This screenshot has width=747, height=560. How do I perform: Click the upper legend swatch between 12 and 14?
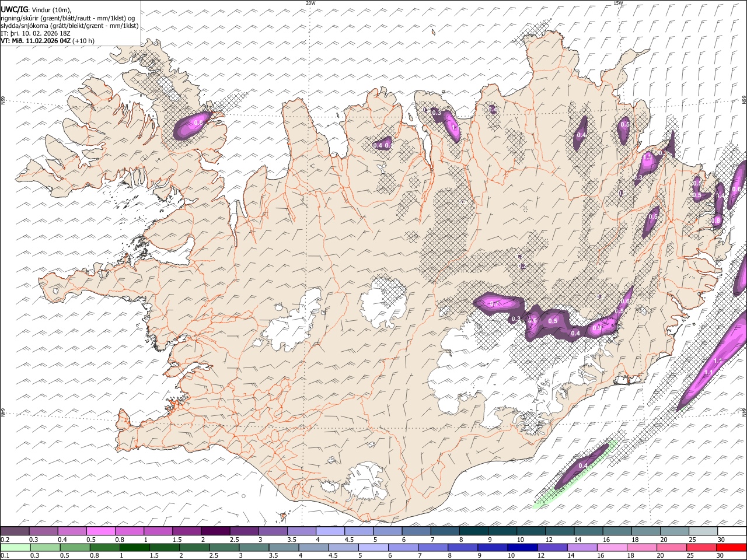pyautogui.click(x=560, y=531)
